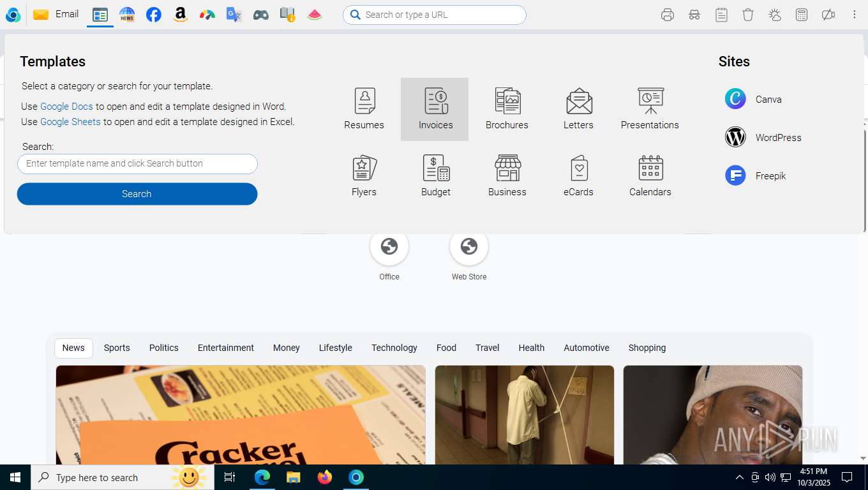Click the Windows Start button
The image size is (868, 490).
pos(15,477)
